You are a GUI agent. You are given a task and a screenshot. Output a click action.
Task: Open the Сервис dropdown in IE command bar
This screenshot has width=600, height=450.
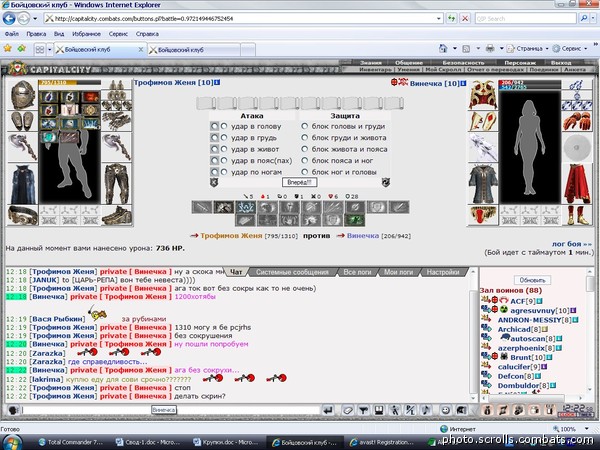(586, 49)
